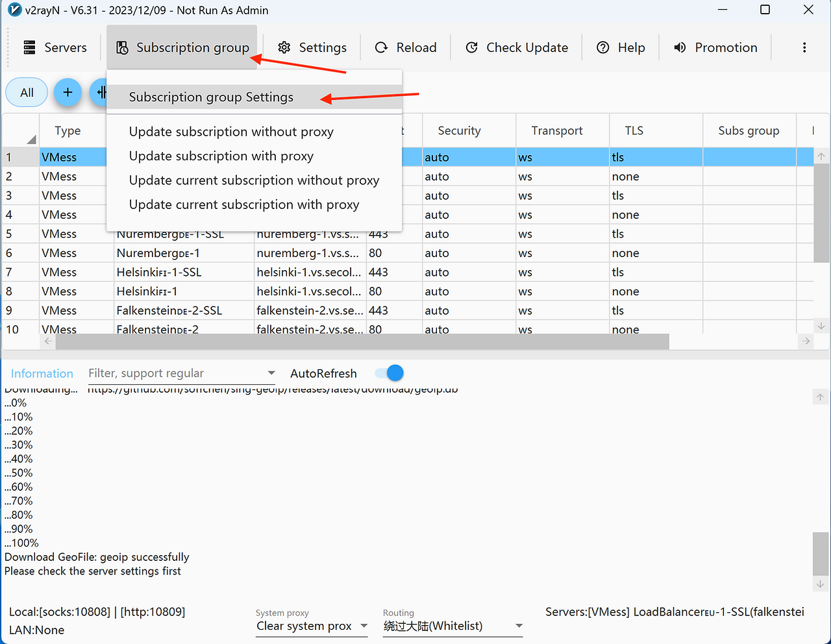Viewport: 831px width, 644px height.
Task: Click the server table vertical scrollbar thumb
Action: 821,214
